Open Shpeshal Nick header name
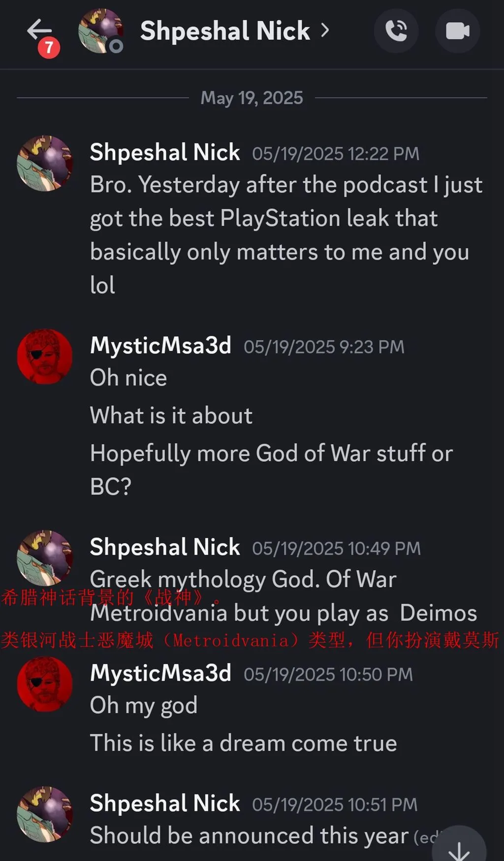 tap(225, 31)
